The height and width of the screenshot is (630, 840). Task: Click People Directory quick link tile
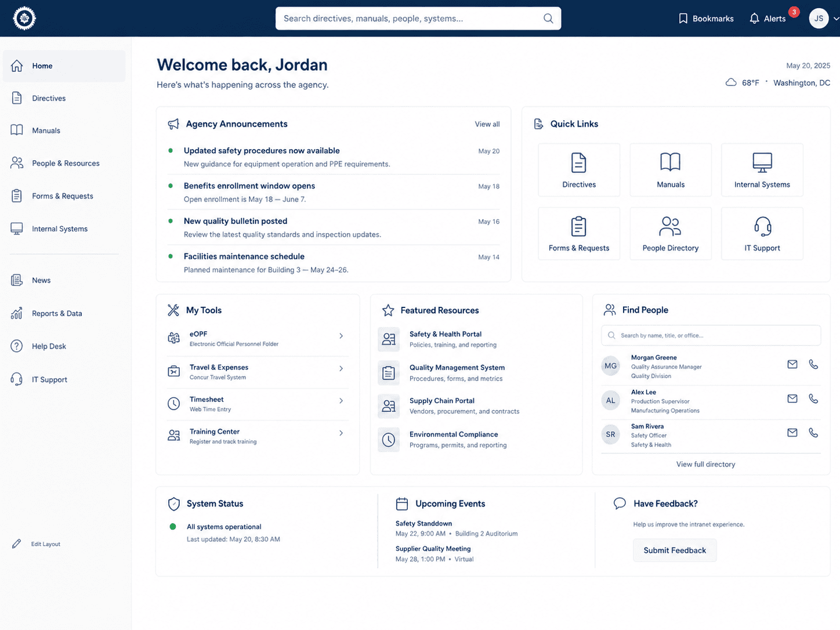(671, 234)
